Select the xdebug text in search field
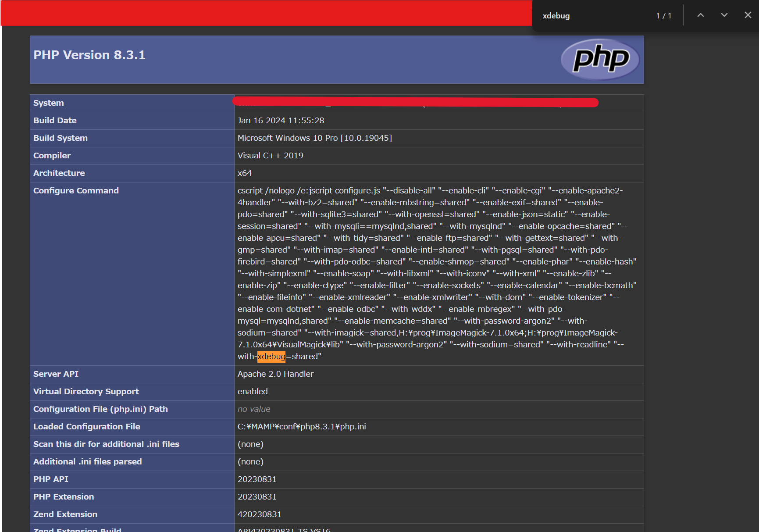Viewport: 759px width, 532px height. (556, 15)
